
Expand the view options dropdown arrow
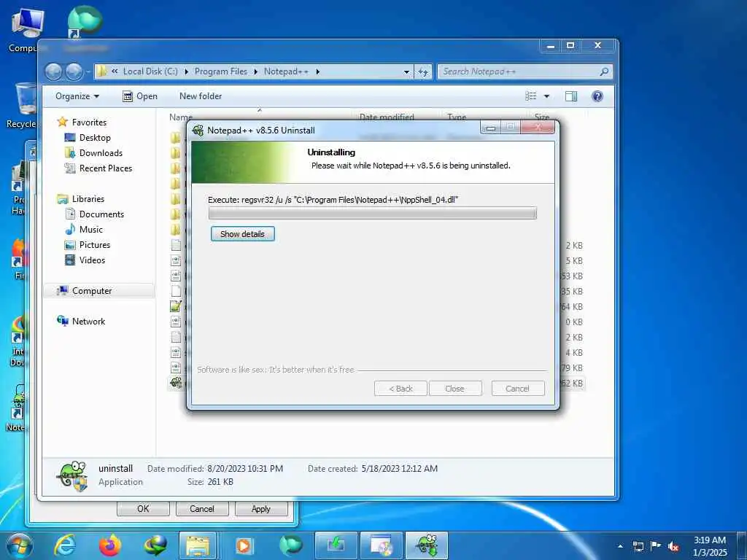coord(546,96)
